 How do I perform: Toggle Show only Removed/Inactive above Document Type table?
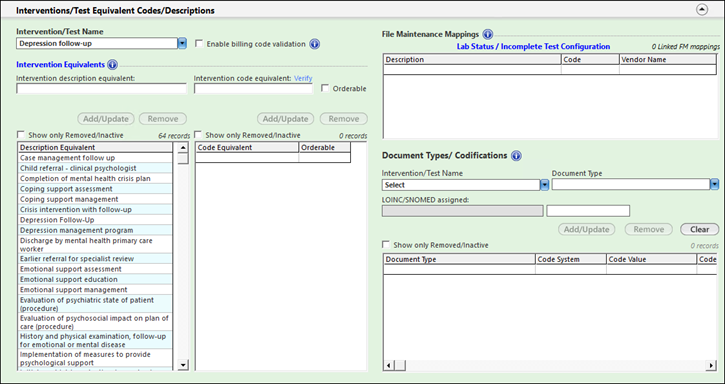tap(386, 244)
